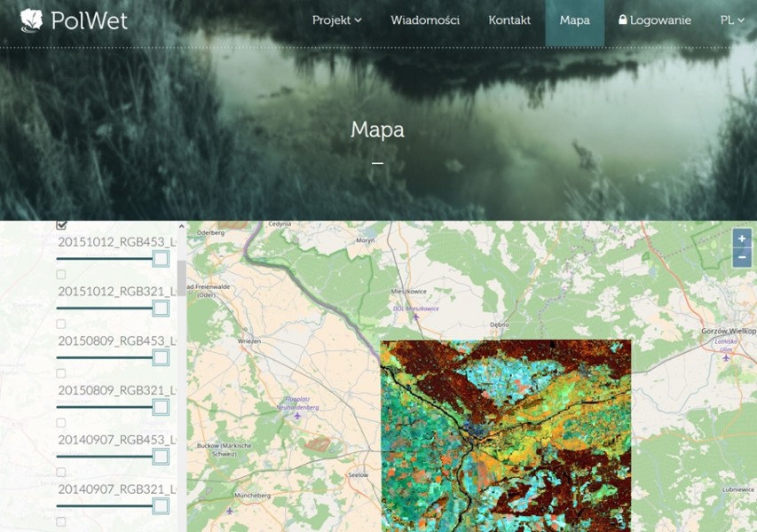Enable the 20150809_RGB453 layer checkbox
This screenshot has height=532, width=757.
pos(61,325)
